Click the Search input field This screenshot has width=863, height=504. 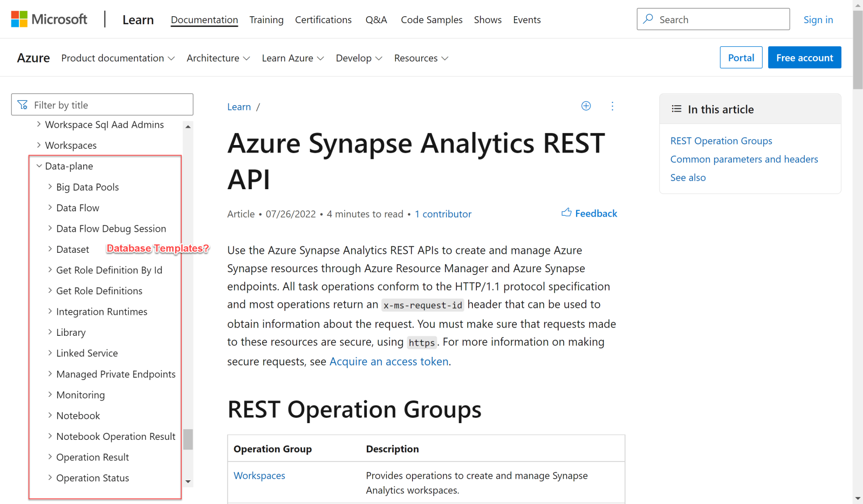click(x=713, y=19)
